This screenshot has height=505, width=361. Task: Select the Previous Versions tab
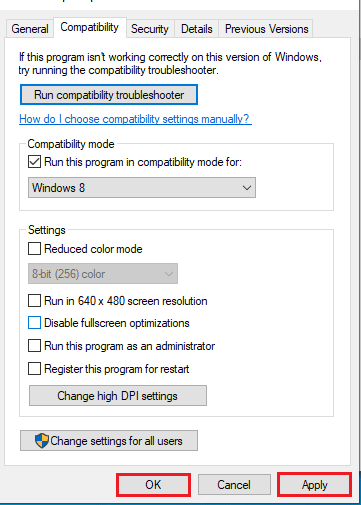click(266, 29)
